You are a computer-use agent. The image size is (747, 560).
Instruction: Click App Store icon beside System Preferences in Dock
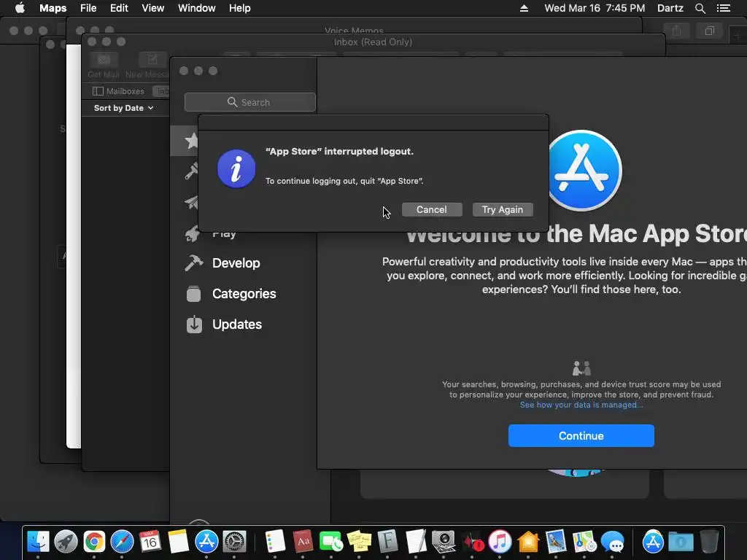point(206,542)
